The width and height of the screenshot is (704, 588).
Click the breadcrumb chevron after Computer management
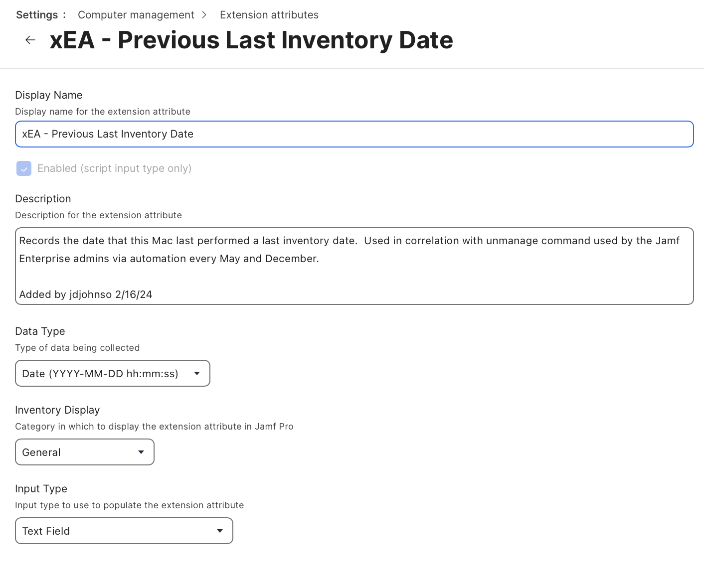(x=204, y=15)
